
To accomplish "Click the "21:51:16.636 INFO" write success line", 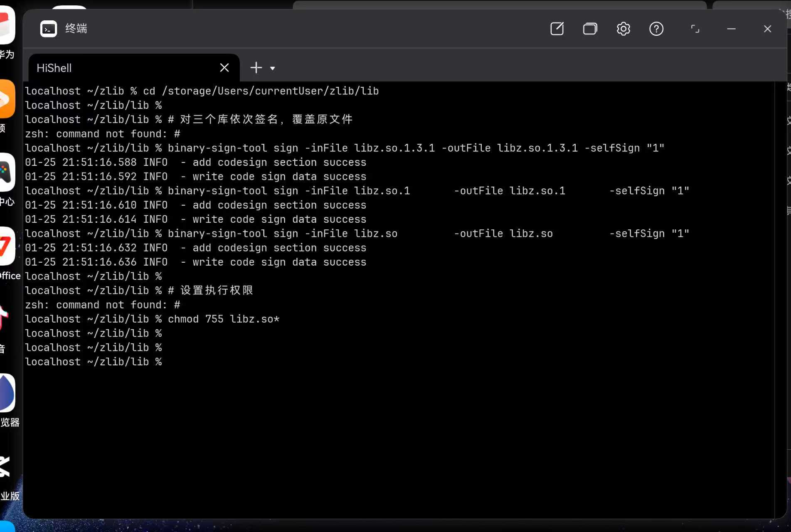I will (x=196, y=262).
